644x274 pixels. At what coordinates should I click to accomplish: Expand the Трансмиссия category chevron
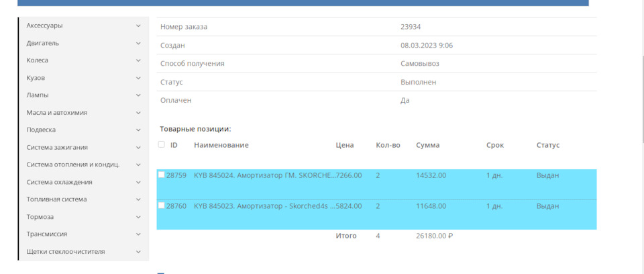pos(138,234)
